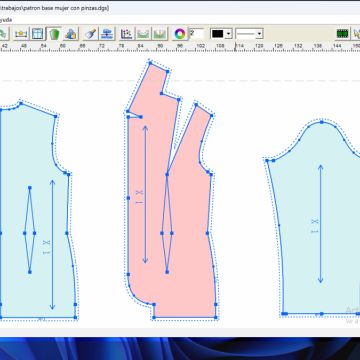Click the second green curve icon
The height and width of the screenshot is (360, 360).
(x=160, y=34)
